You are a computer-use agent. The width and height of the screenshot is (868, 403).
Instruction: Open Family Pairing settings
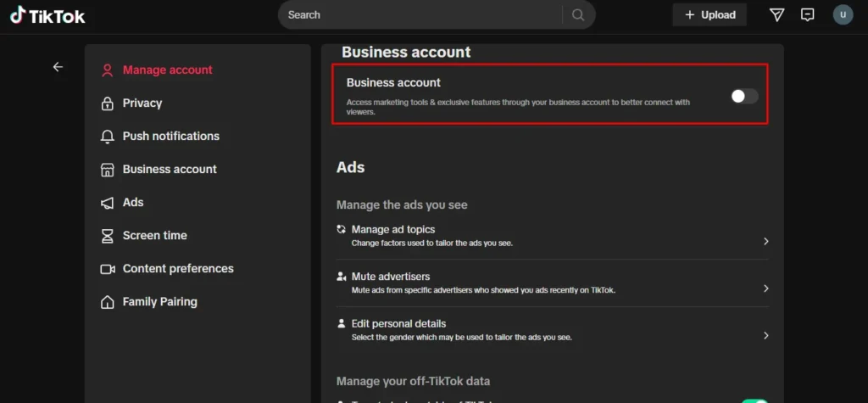(x=159, y=302)
